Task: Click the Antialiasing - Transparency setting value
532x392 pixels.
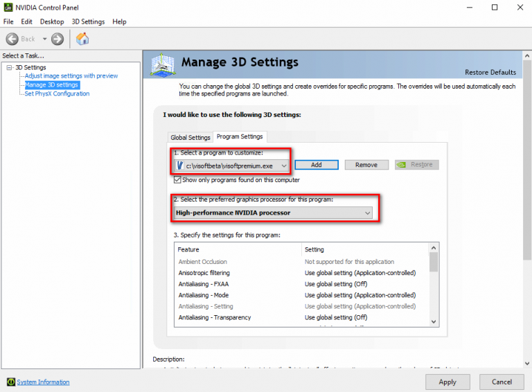Action: pyautogui.click(x=336, y=318)
